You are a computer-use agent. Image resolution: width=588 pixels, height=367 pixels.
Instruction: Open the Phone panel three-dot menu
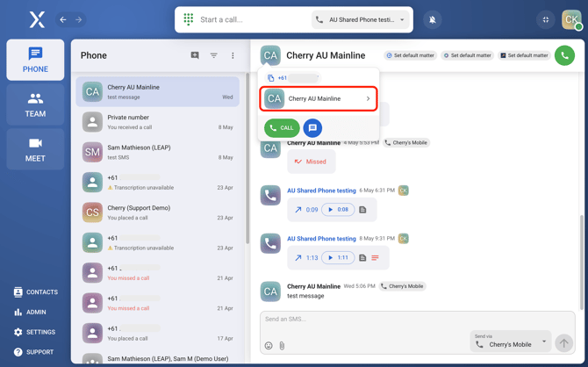coord(233,55)
